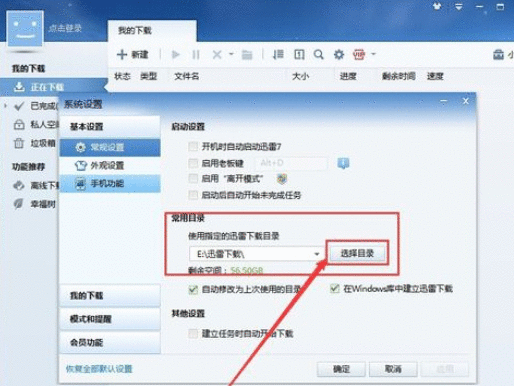The width and height of the screenshot is (514, 386).
Task: Enable the 离开模式 checkbox
Action: coord(193,179)
